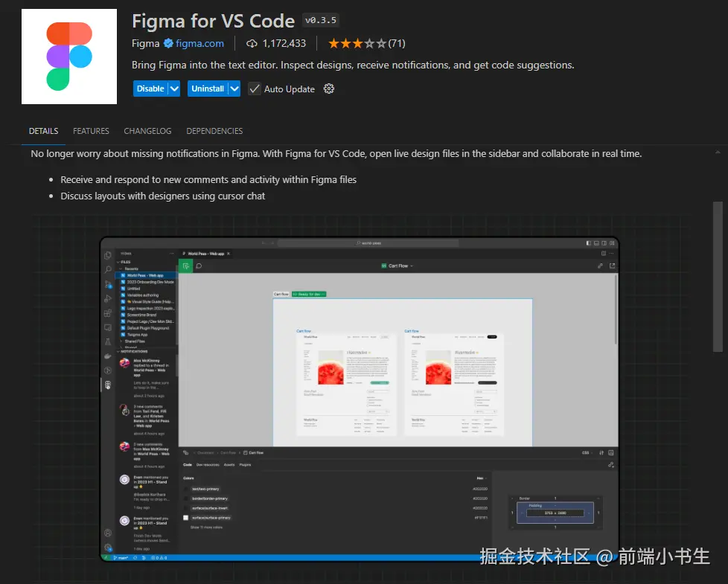Viewport: 728px width, 584px height.
Task: Open the figma.com publisher link
Action: point(199,44)
